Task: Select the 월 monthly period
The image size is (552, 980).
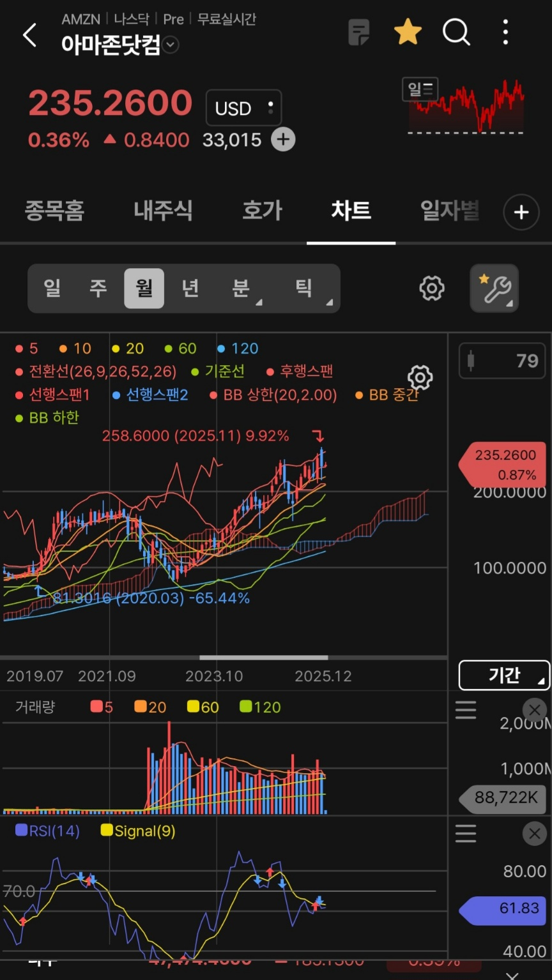Action: pyautogui.click(x=144, y=288)
